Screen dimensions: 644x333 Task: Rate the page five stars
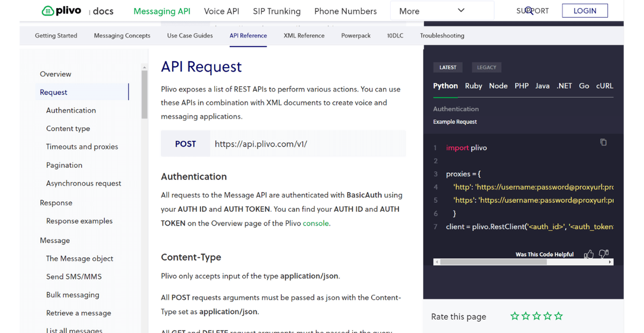(559, 316)
